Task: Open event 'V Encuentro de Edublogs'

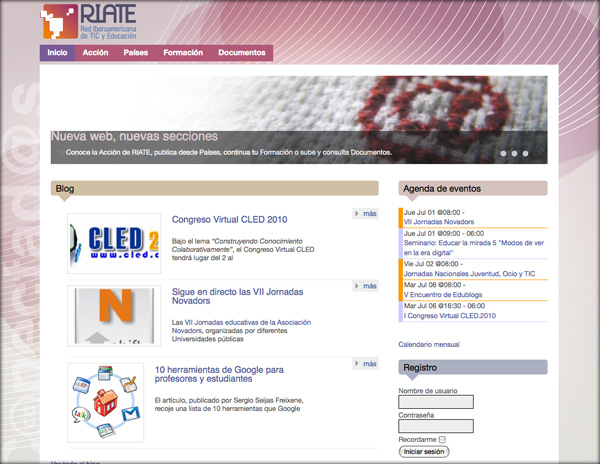Action: point(443,295)
